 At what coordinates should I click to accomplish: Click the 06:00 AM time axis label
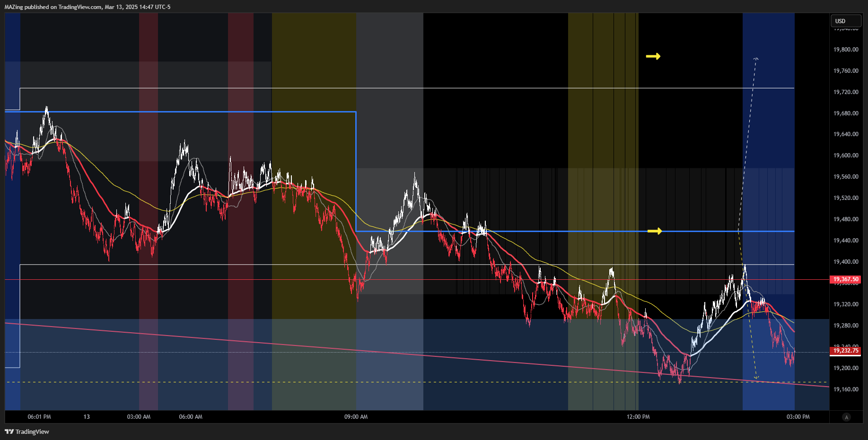click(x=191, y=417)
